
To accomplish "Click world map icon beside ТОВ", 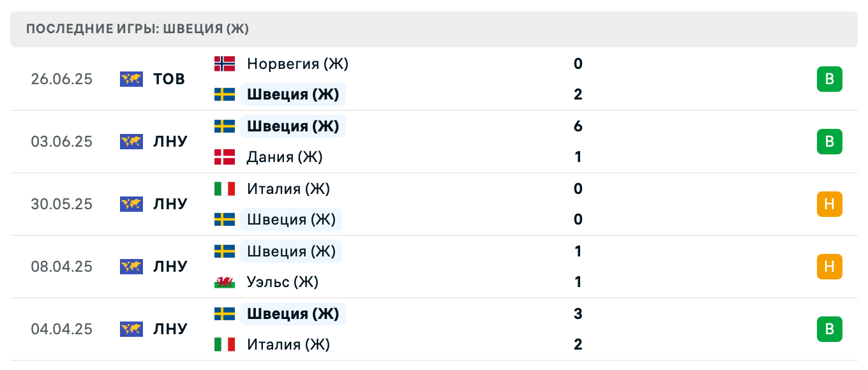I will tap(131, 79).
